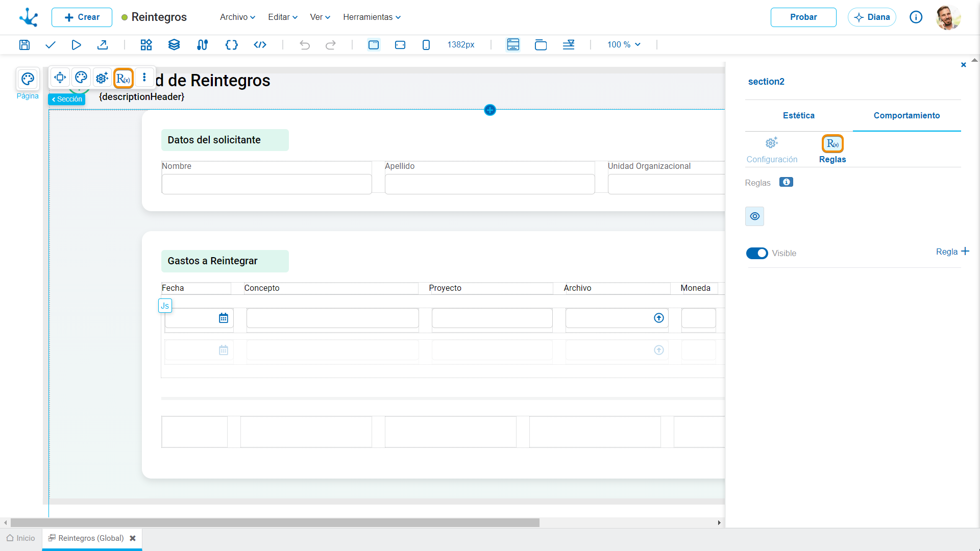Click the Fecha calendar icon
Image resolution: width=980 pixels, height=551 pixels.
[x=224, y=318]
